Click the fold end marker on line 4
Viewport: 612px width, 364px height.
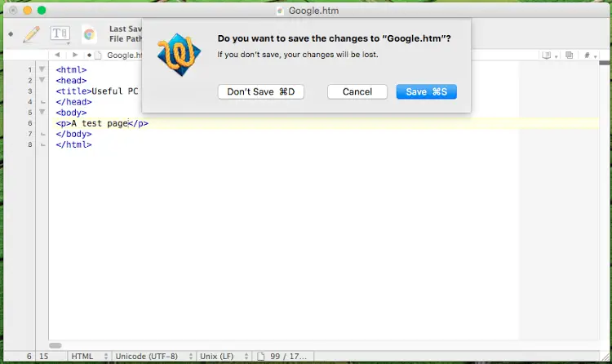43,102
